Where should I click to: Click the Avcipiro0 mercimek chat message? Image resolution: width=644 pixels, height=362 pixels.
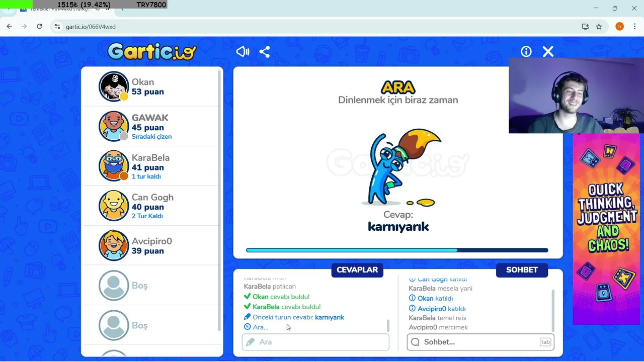438,327
